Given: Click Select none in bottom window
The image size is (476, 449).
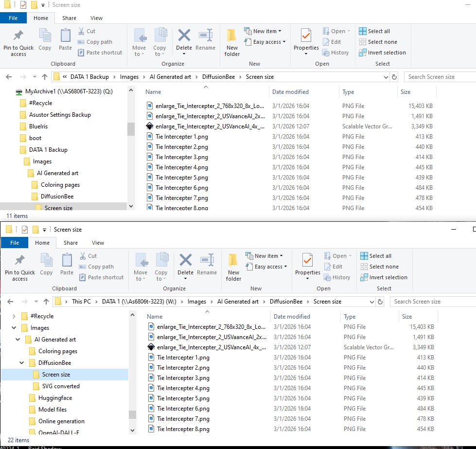Looking at the screenshot, I should point(380,267).
